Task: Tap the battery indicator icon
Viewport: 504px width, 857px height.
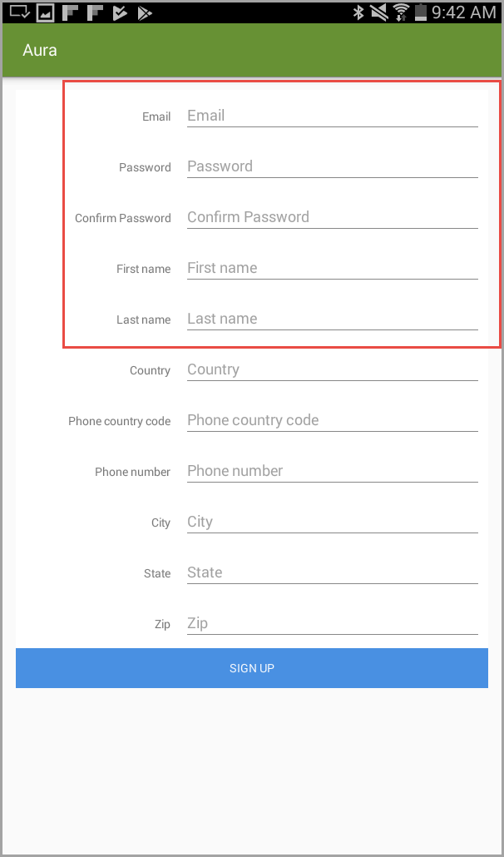Action: 421,12
